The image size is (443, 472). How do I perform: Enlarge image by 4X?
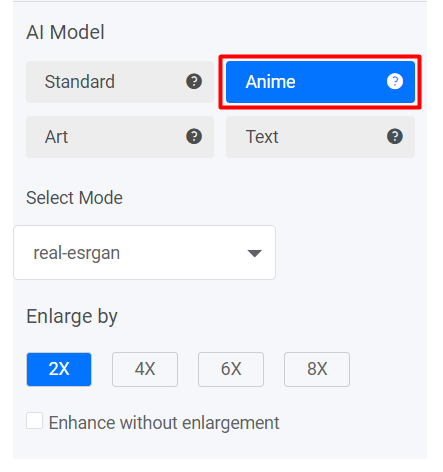point(145,369)
